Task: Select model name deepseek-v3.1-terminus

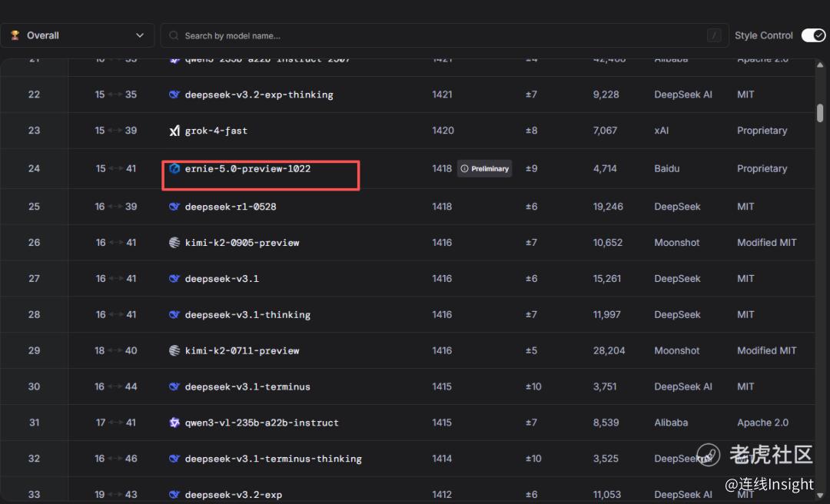Action: coord(247,386)
